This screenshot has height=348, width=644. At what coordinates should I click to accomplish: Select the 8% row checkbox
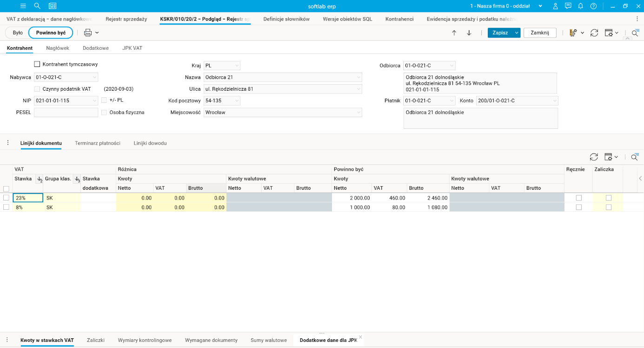click(6, 207)
